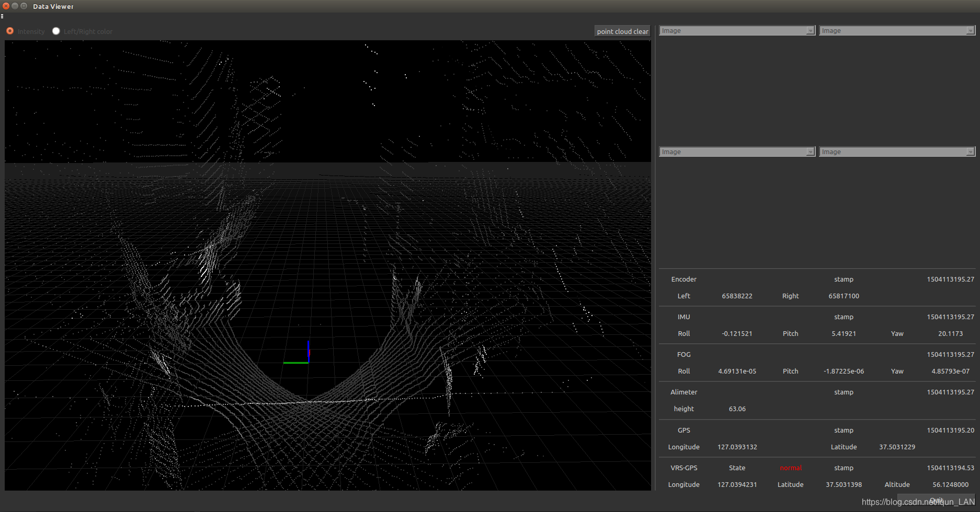980x512 pixels.
Task: Click FOG Roll value 4.69131e-05
Action: [x=737, y=371]
